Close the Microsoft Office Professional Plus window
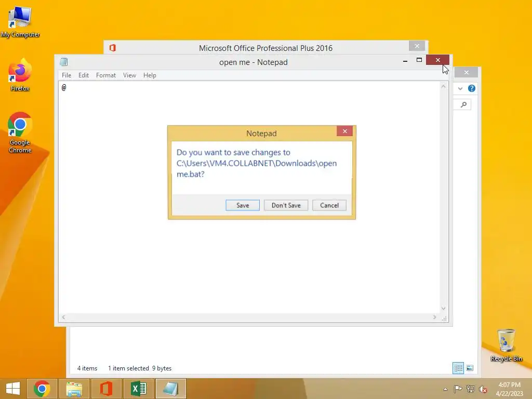This screenshot has width=532, height=399. [x=417, y=46]
